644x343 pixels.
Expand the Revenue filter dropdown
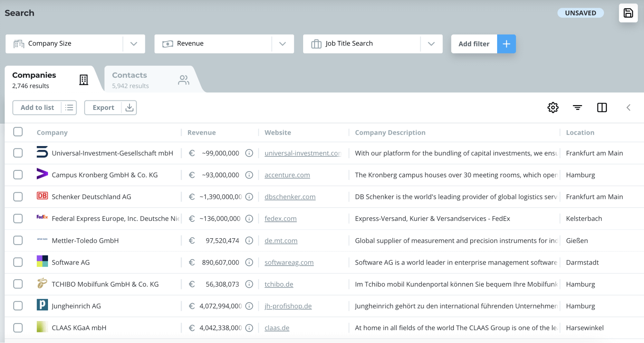coord(283,44)
